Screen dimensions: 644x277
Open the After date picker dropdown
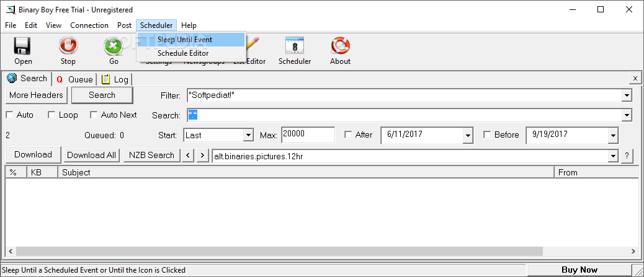tap(467, 136)
